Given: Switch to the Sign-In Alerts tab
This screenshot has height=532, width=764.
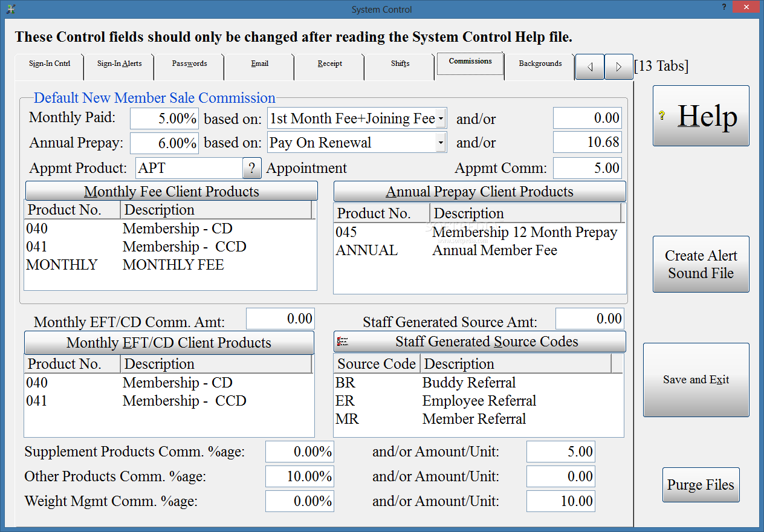Looking at the screenshot, I should [119, 66].
